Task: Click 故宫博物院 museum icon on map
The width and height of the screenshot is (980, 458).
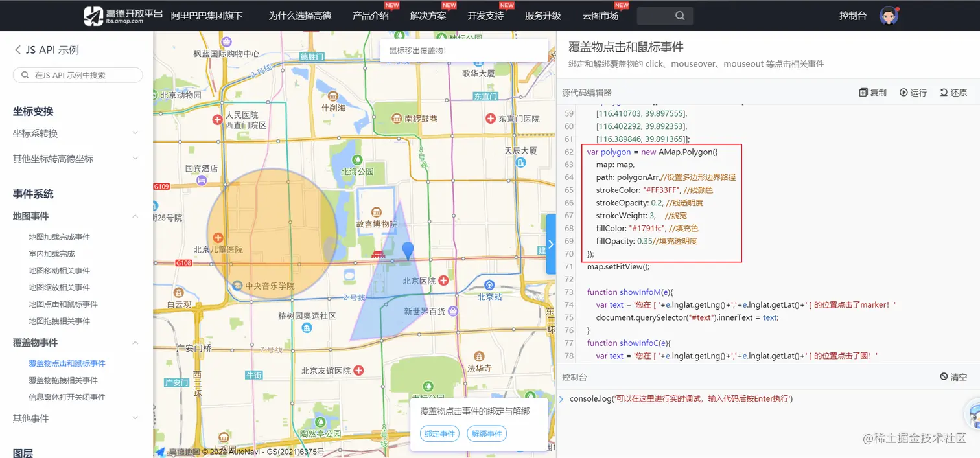Action: [x=376, y=212]
